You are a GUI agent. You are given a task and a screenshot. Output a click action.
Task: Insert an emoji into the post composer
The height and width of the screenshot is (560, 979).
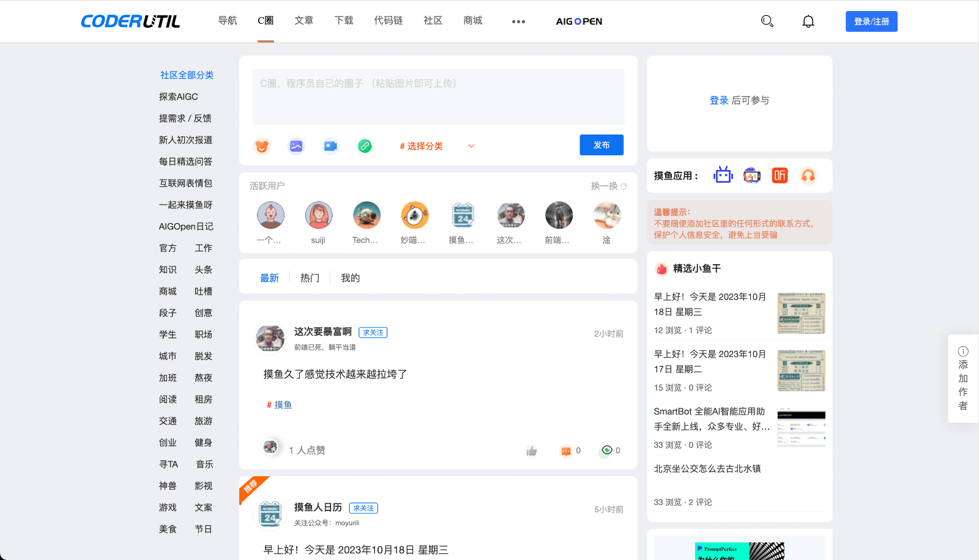point(261,146)
